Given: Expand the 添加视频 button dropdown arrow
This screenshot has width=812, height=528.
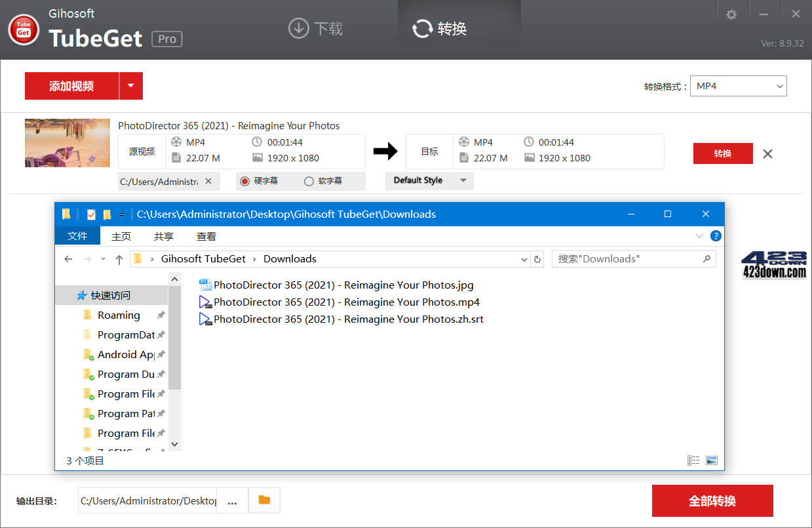Looking at the screenshot, I should click(x=130, y=85).
